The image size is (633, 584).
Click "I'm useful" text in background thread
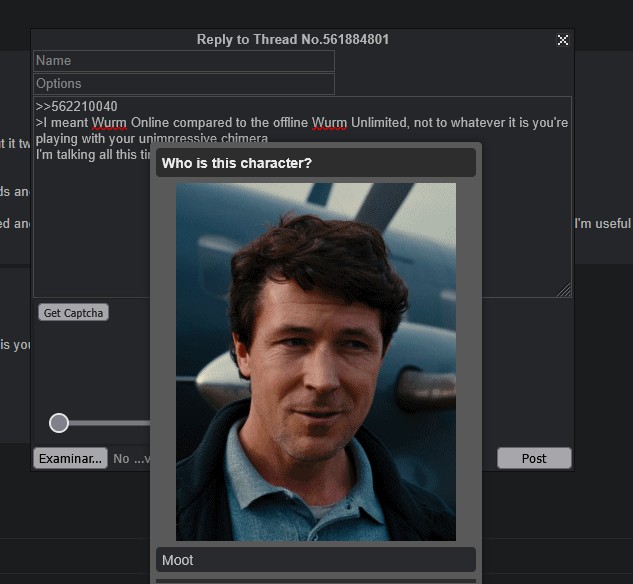602,223
